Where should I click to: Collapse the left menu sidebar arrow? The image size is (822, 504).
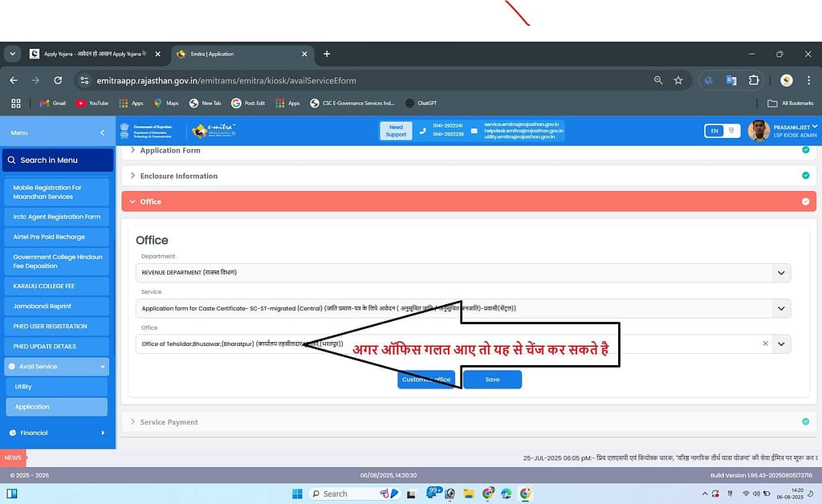[x=102, y=132]
